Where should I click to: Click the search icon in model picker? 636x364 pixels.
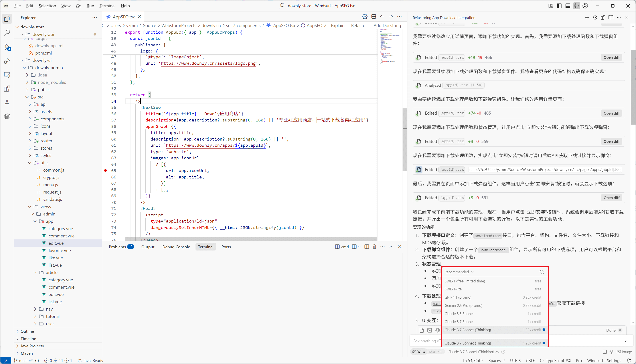coord(542,272)
